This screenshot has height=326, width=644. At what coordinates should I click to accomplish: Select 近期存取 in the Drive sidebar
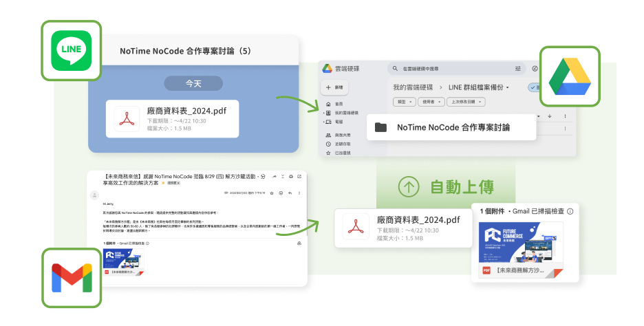click(x=338, y=144)
